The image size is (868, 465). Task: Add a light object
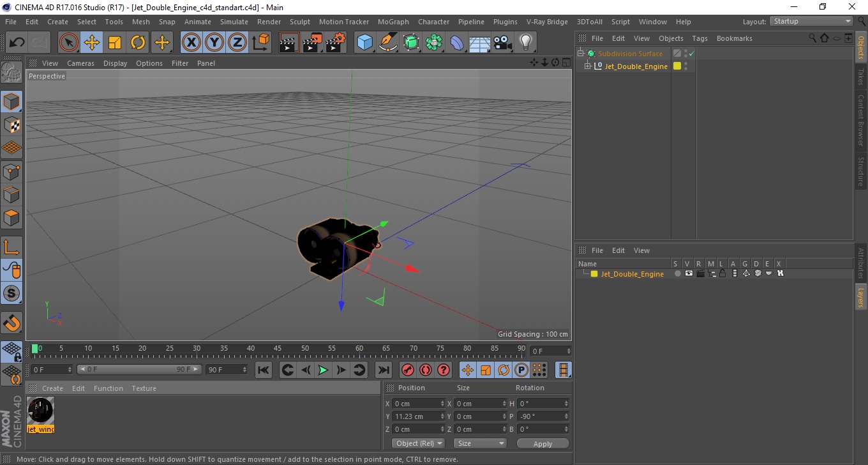coord(526,43)
